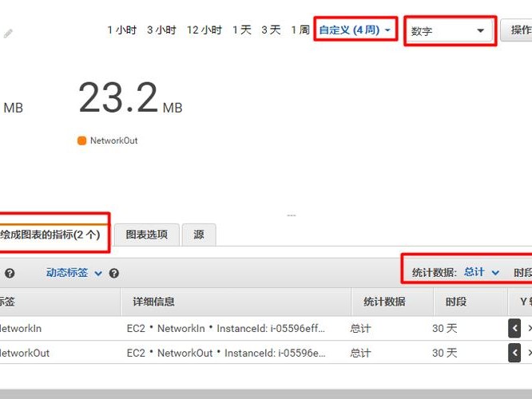Screen dimensions: 532x399
Task: Select the 12 小时 time range
Action: tap(204, 30)
